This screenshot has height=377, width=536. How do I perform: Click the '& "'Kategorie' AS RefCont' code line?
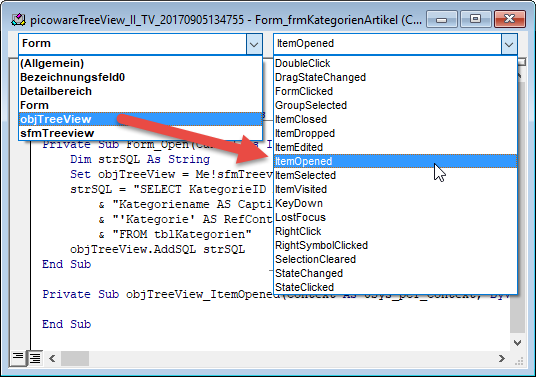185,219
